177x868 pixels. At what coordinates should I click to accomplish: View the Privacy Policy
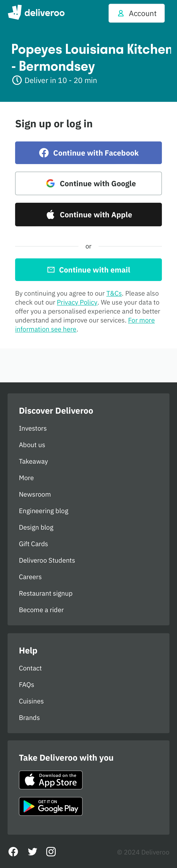point(77,302)
